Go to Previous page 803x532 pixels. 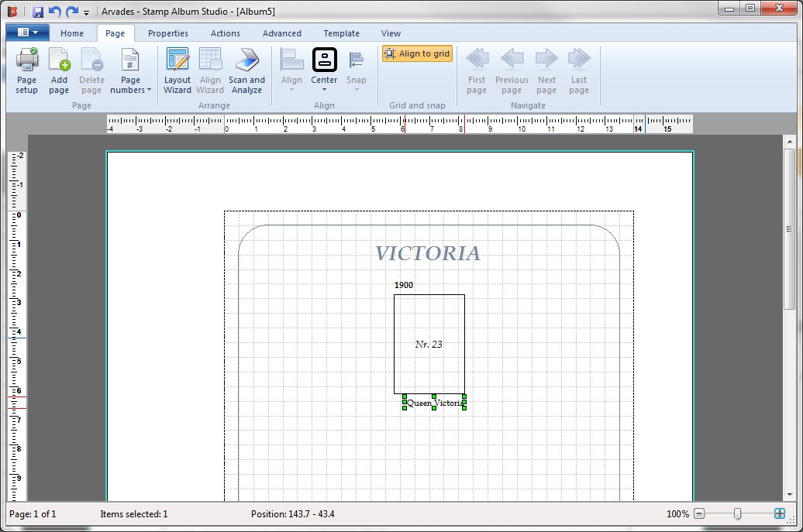(x=512, y=70)
